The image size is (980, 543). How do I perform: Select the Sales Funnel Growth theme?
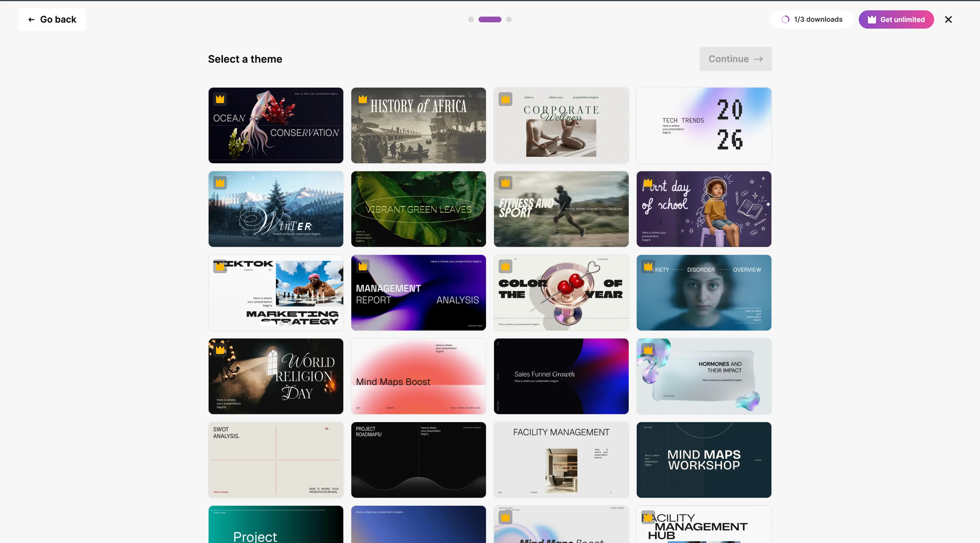tap(561, 376)
